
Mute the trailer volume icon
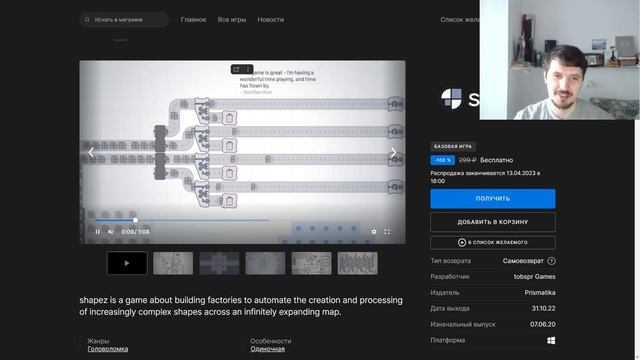[111, 232]
